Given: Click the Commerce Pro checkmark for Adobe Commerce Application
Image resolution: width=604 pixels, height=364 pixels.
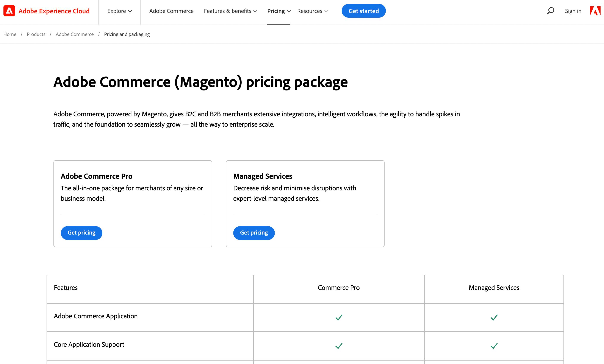Looking at the screenshot, I should click(338, 317).
